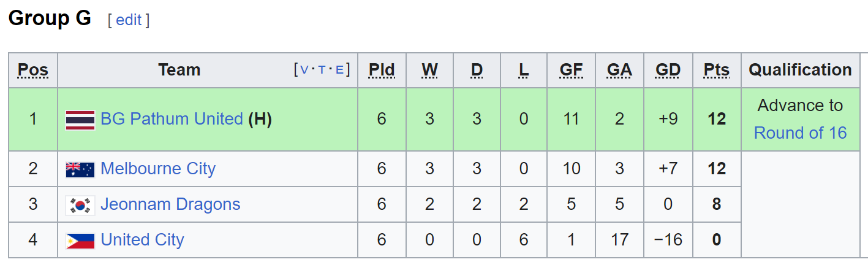Click the Pld column header abbreviation
868x270 pixels.
click(382, 70)
